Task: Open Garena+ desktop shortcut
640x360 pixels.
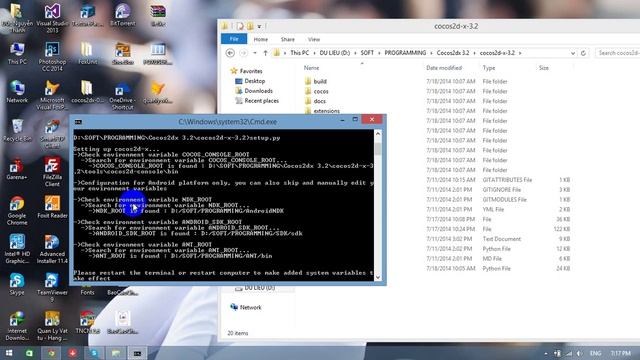Action: coord(17,169)
